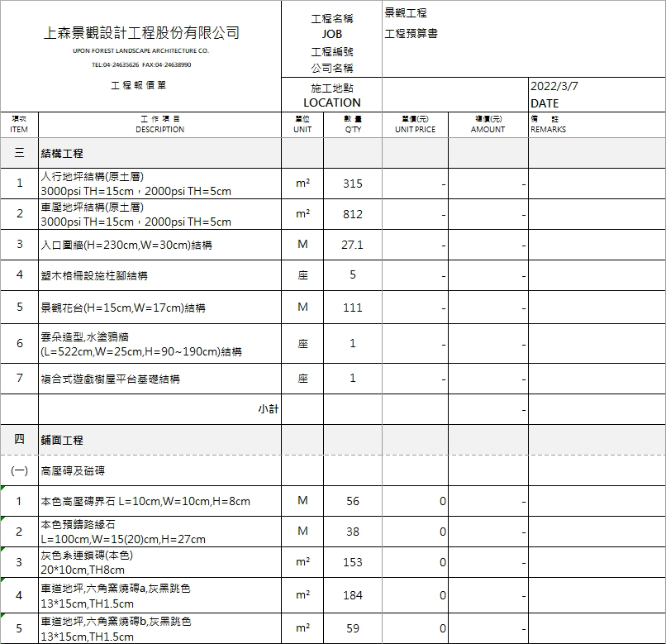The image size is (666, 644).
Task: Click the REMARKS column header
Action: pos(596,124)
